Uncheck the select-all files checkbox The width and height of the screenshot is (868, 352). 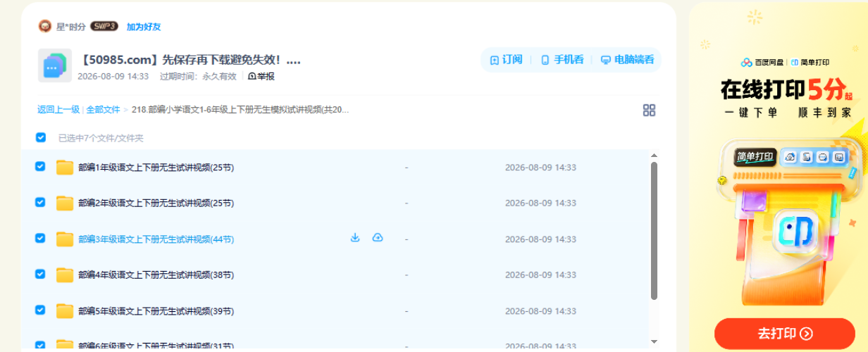click(x=41, y=137)
